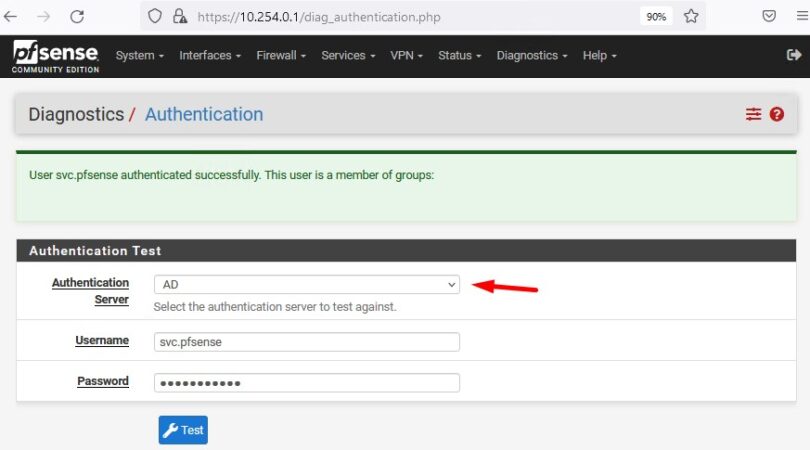This screenshot has width=810, height=450.
Task: Click the padlock site security icon
Action: (x=179, y=17)
